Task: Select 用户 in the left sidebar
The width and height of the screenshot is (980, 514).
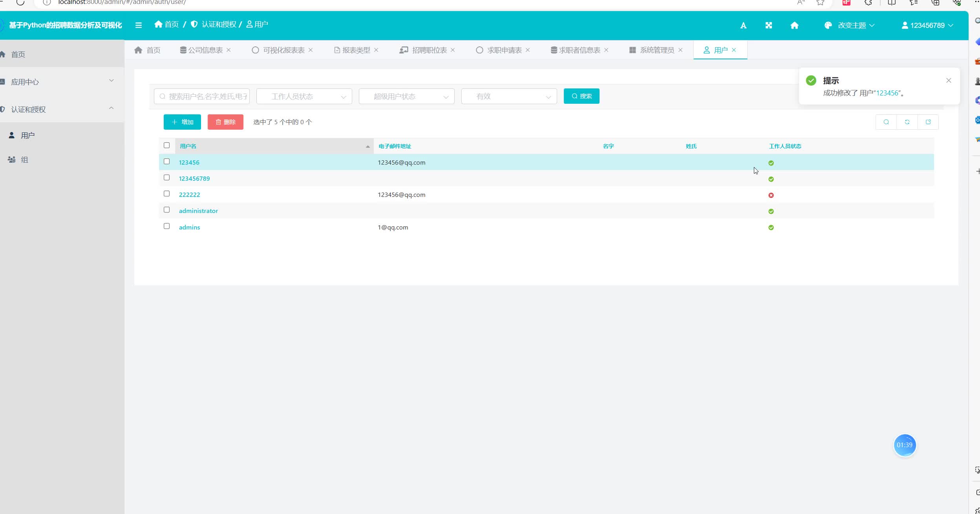Action: click(x=62, y=135)
